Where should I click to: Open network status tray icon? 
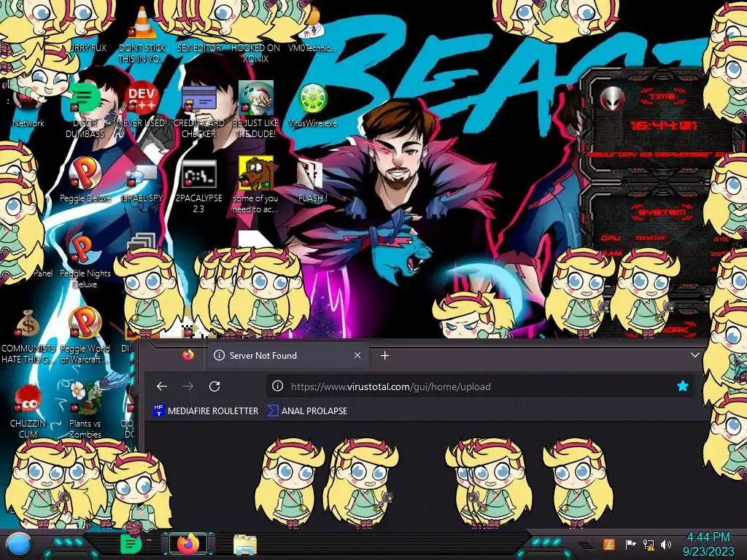tap(649, 544)
